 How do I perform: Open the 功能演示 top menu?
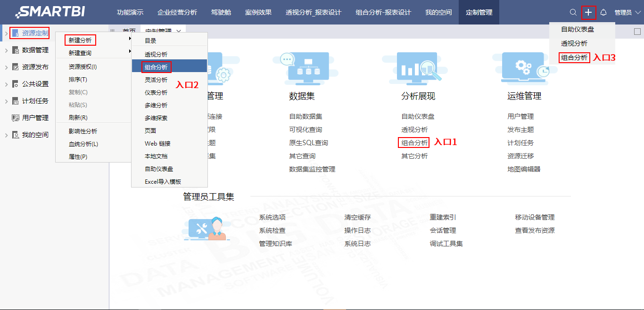point(130,12)
